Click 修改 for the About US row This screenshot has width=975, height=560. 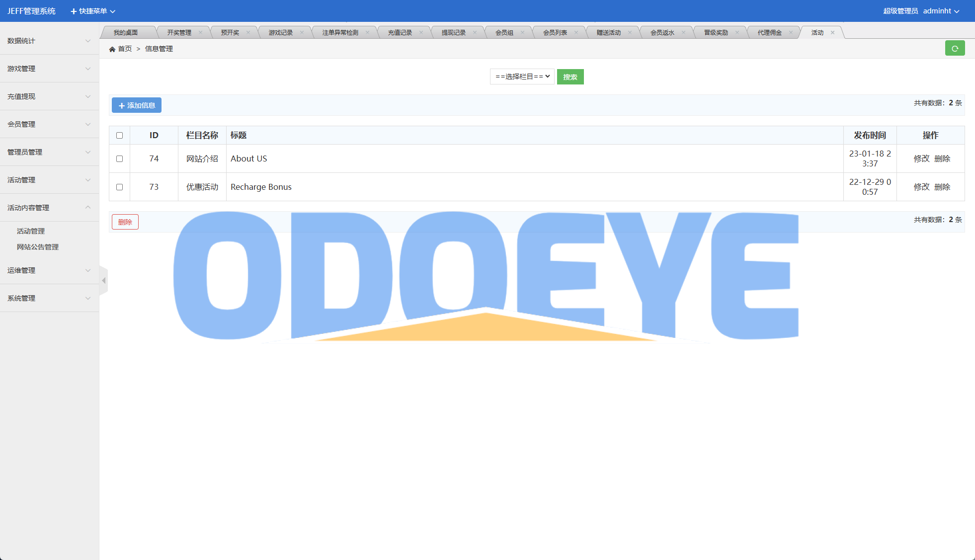tap(921, 159)
